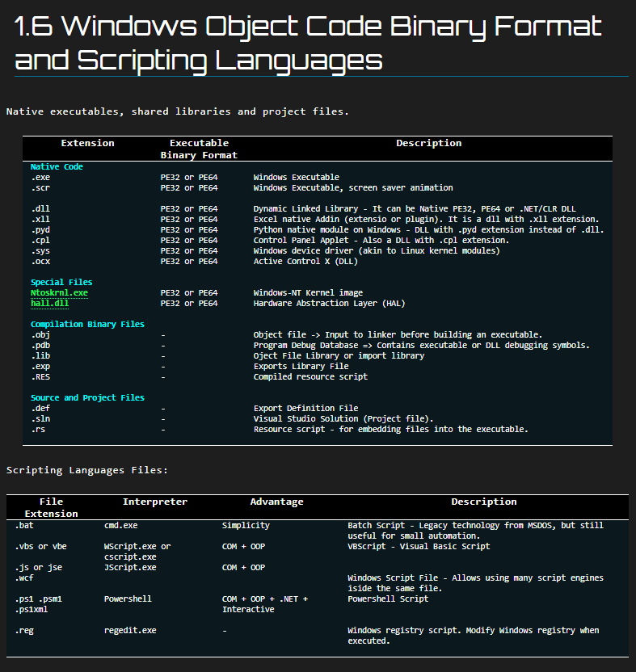Select the .pdb extension entry

point(40,346)
